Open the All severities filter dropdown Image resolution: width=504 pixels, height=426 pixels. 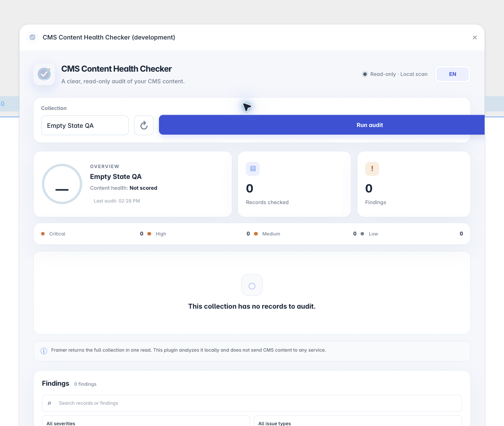[146, 421]
